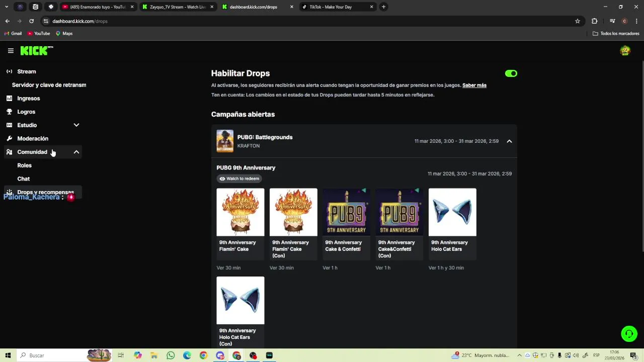This screenshot has width=644, height=362.
Task: Open Task View from the taskbar
Action: (121, 355)
